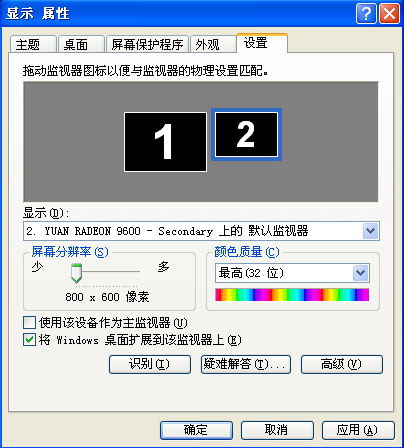Open the 屏幕保护程序 tab
Screen dimensions: 404x448
tap(147, 44)
